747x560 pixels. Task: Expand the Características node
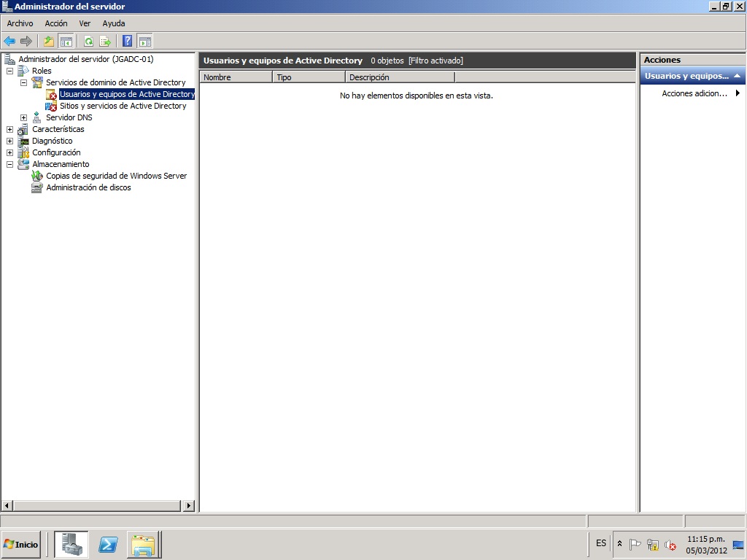[9, 130]
